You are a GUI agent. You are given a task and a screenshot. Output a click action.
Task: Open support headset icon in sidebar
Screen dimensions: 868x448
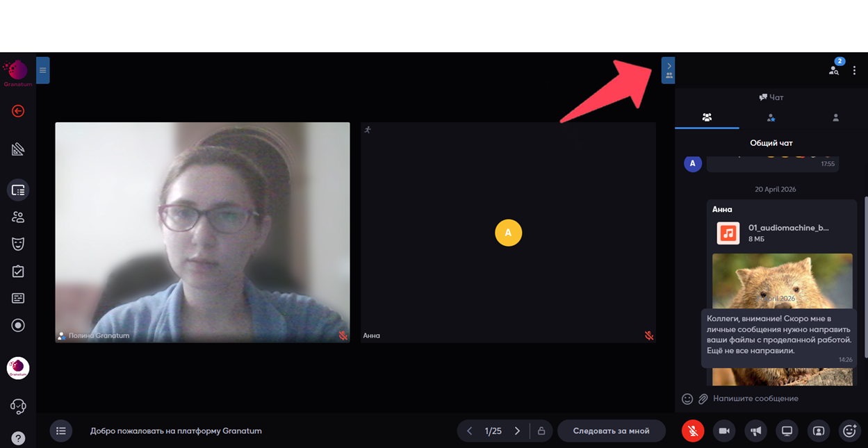click(18, 406)
